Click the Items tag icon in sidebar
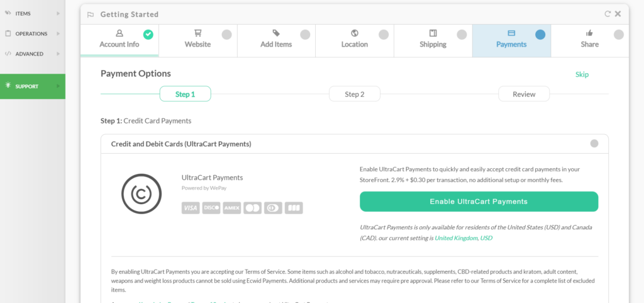This screenshot has width=644, height=303. pyautogui.click(x=8, y=13)
